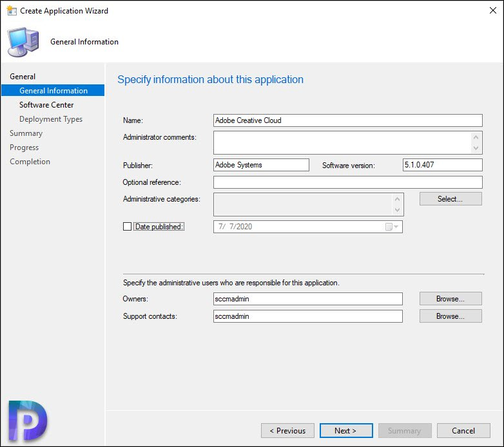Click the computer icon beside General Information header
Viewport: 504px width, 447px height.
point(23,42)
